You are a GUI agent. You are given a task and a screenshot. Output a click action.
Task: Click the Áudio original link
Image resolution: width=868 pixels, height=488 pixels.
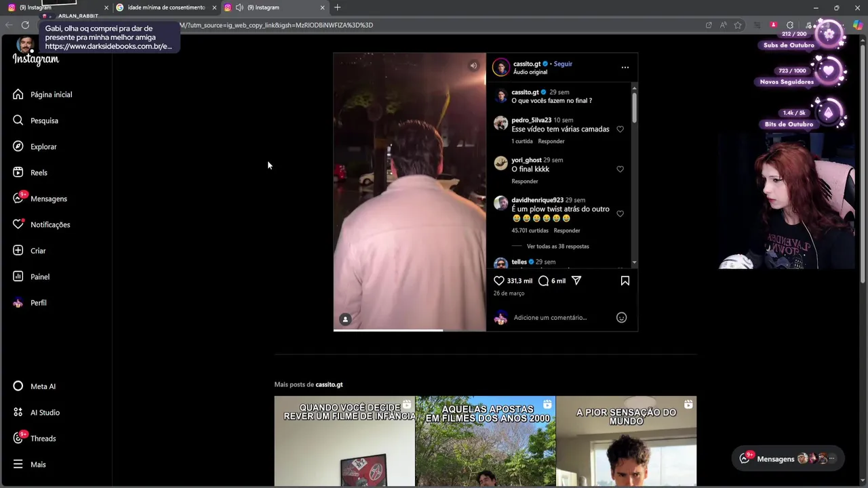point(530,72)
